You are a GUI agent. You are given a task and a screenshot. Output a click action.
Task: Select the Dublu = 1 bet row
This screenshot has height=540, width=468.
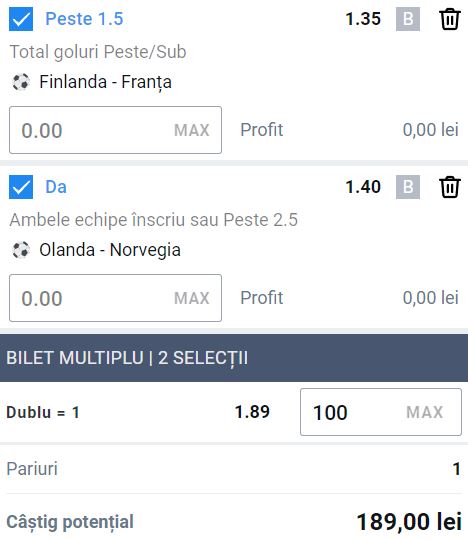tap(234, 412)
